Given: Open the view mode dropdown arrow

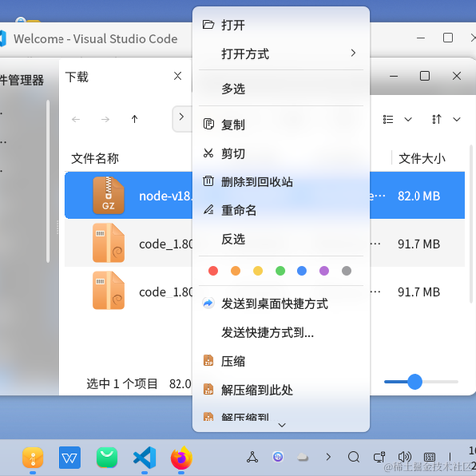Looking at the screenshot, I should [x=408, y=119].
